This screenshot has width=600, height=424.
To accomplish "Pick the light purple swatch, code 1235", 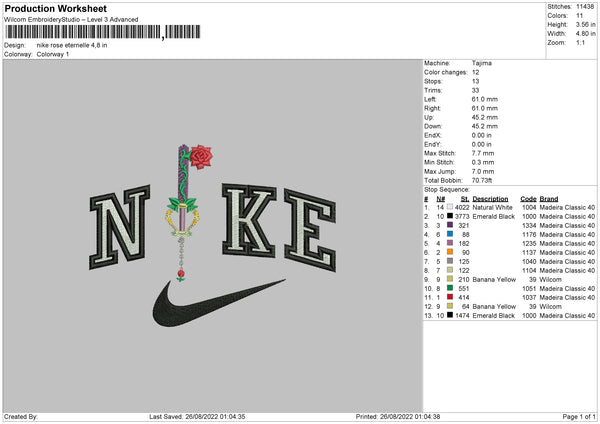I will coord(450,243).
